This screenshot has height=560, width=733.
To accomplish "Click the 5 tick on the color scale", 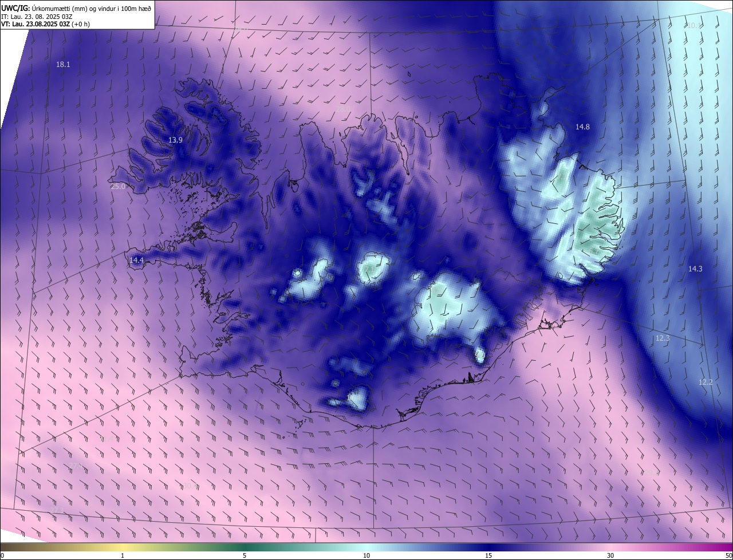I will pos(245,555).
